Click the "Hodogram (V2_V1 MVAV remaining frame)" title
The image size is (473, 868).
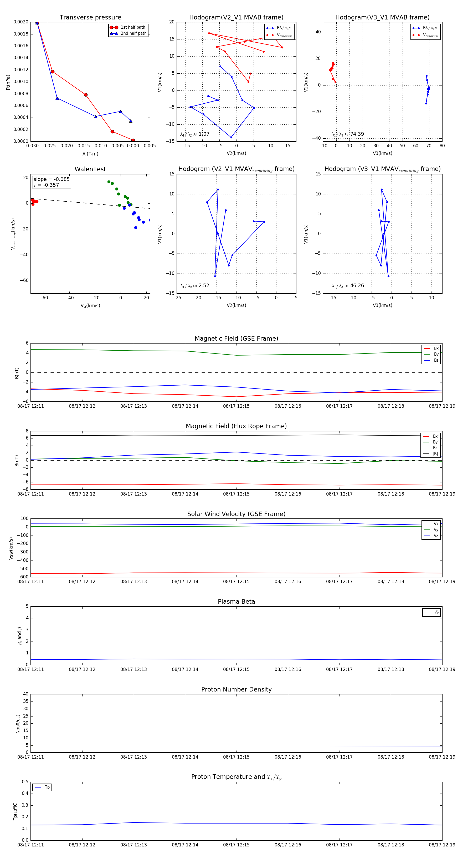tap(236, 169)
